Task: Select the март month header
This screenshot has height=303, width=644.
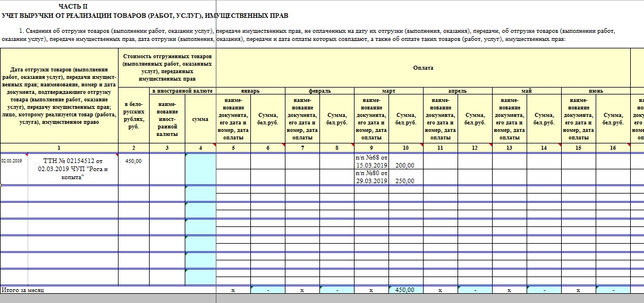Action: click(388, 91)
